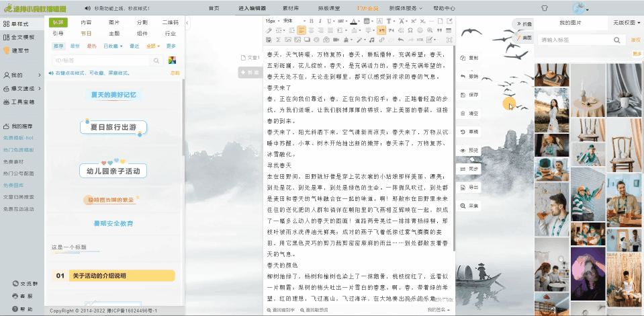
Task: Open the 素材库 menu item
Action: point(290,8)
